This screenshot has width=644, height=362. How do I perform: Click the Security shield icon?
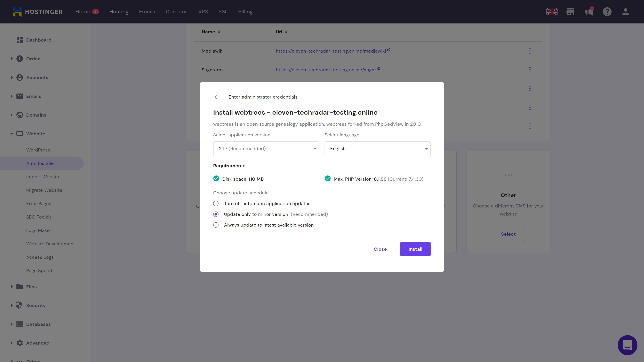pos(19,305)
